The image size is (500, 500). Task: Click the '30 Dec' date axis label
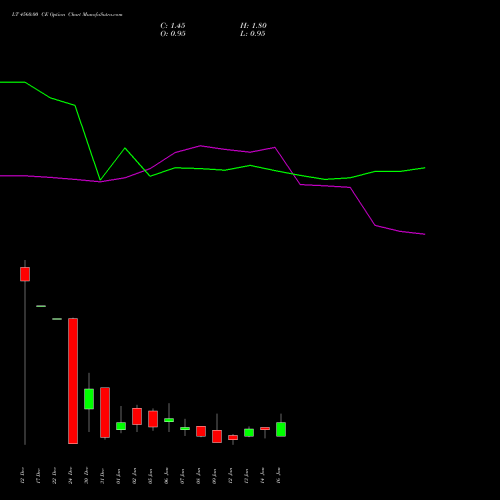click(x=86, y=476)
